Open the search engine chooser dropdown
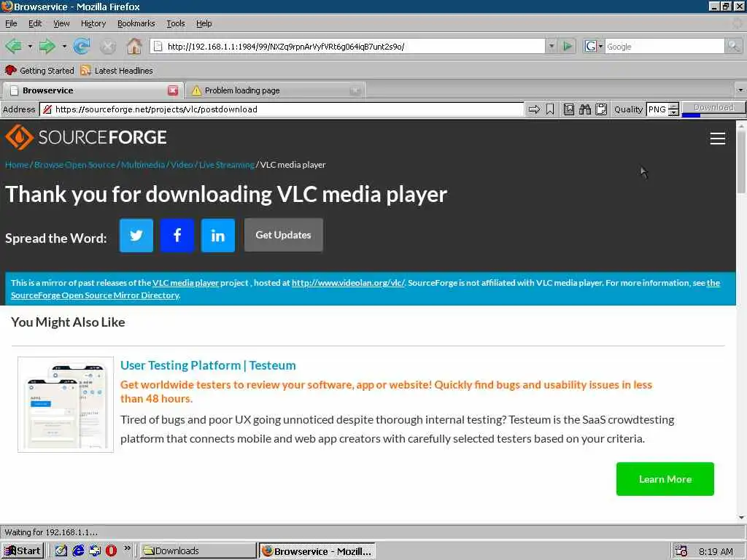The width and height of the screenshot is (747, 560). (x=600, y=46)
